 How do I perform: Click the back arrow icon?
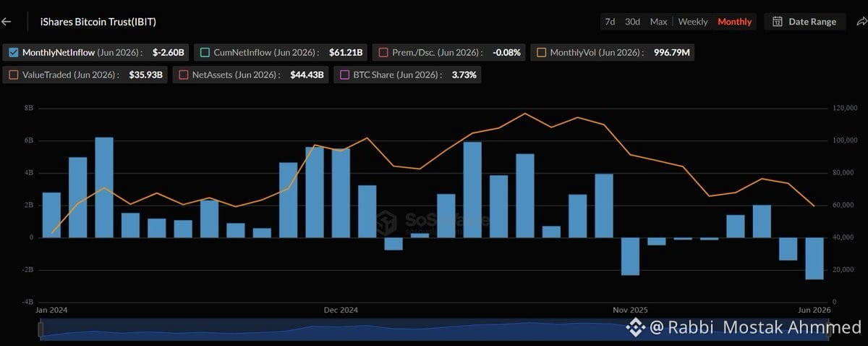tap(7, 22)
